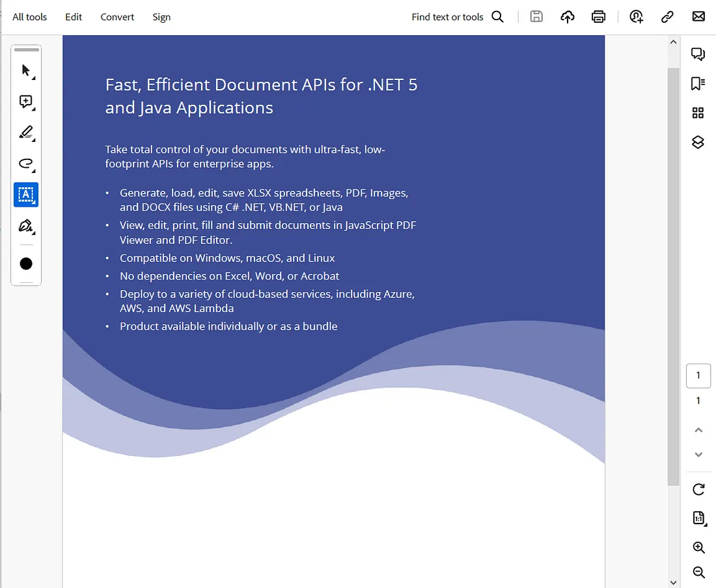Image resolution: width=716 pixels, height=588 pixels.
Task: Zoom in on the page
Action: [x=698, y=547]
